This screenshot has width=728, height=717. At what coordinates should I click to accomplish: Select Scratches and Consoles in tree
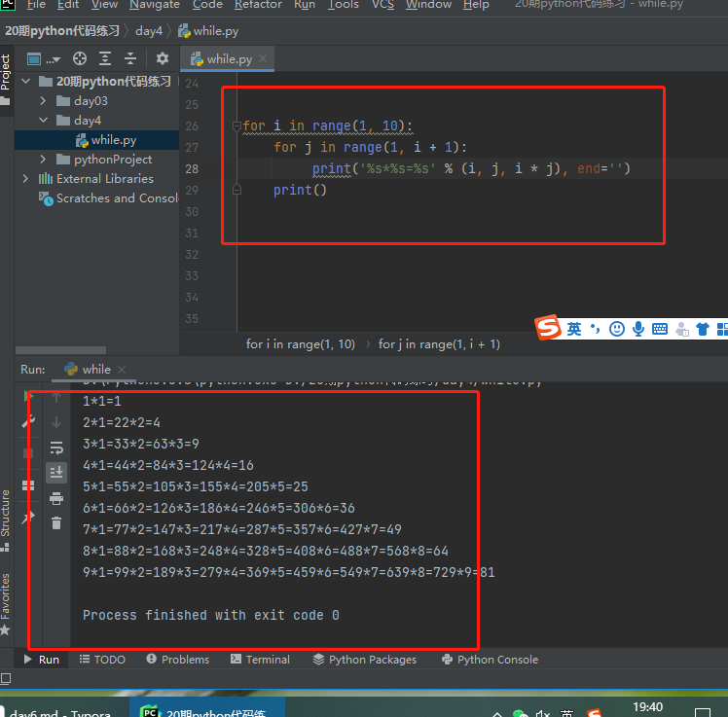pyautogui.click(x=109, y=198)
